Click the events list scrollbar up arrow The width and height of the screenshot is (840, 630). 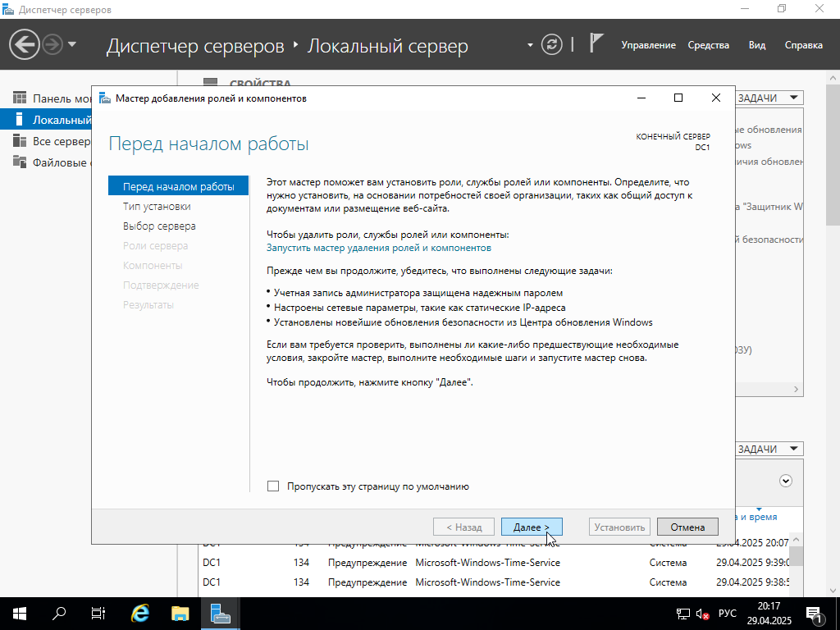point(796,540)
